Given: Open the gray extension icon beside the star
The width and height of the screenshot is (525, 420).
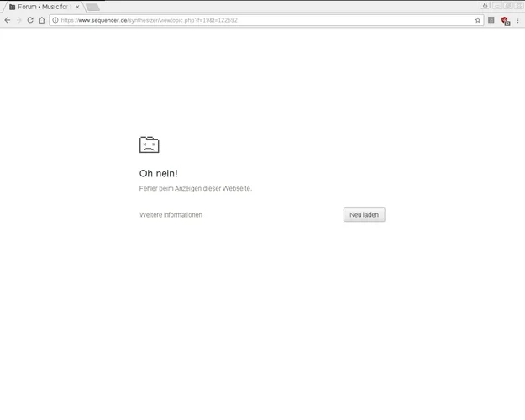Looking at the screenshot, I should pyautogui.click(x=491, y=20).
